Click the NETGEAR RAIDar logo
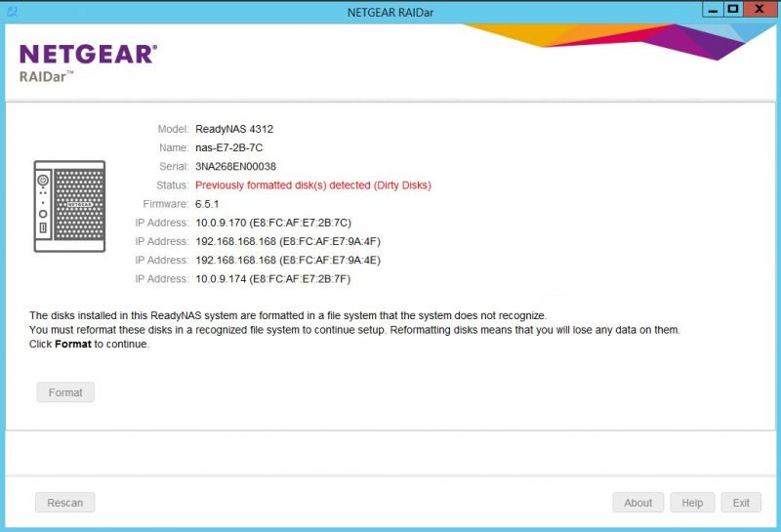The height and width of the screenshot is (532, 781). [88, 62]
